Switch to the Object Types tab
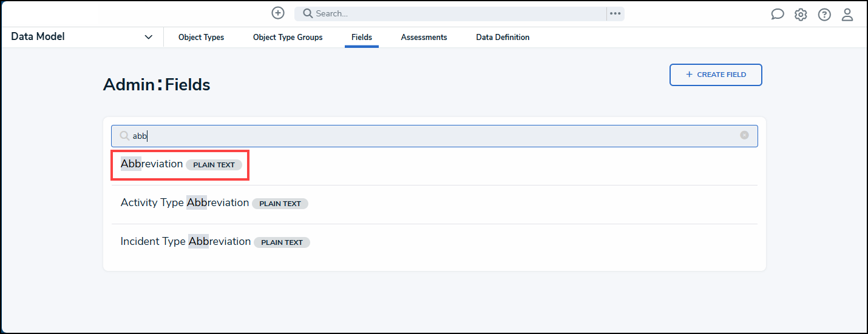868x334 pixels. 201,37
